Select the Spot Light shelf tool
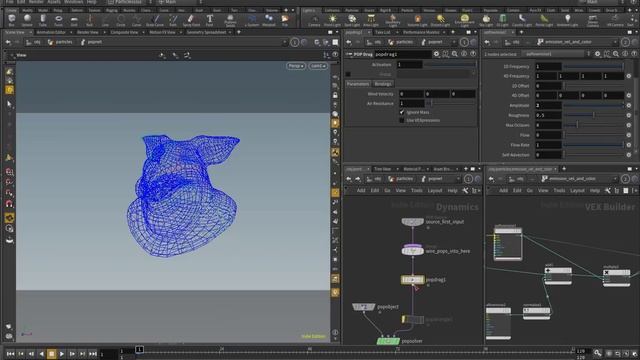This screenshot has width=640, height=360. tap(352, 20)
